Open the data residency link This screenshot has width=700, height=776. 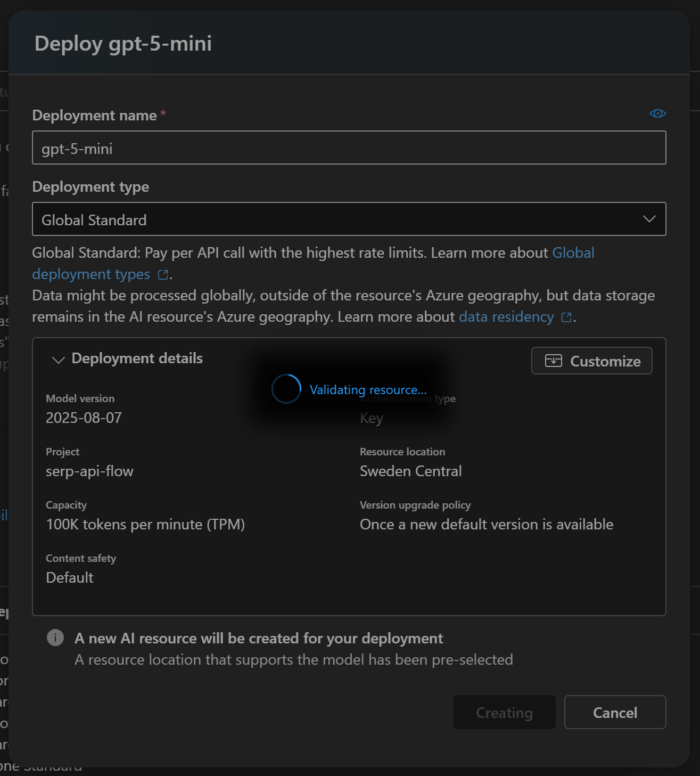coord(506,317)
